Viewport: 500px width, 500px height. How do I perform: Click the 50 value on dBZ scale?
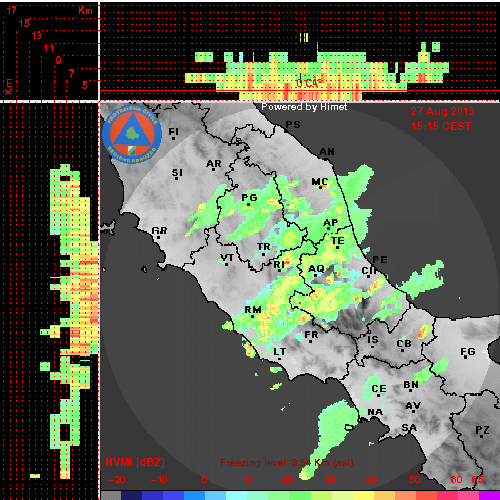[414, 480]
